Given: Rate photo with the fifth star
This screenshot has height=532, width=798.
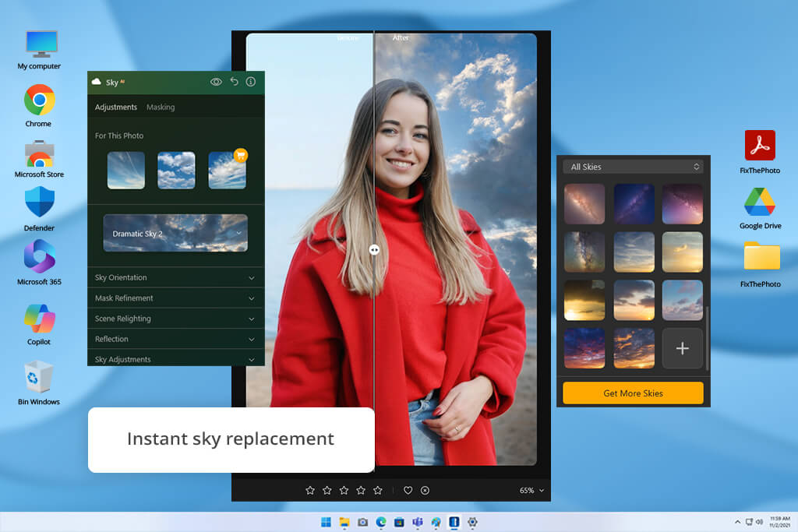Looking at the screenshot, I should [378, 490].
